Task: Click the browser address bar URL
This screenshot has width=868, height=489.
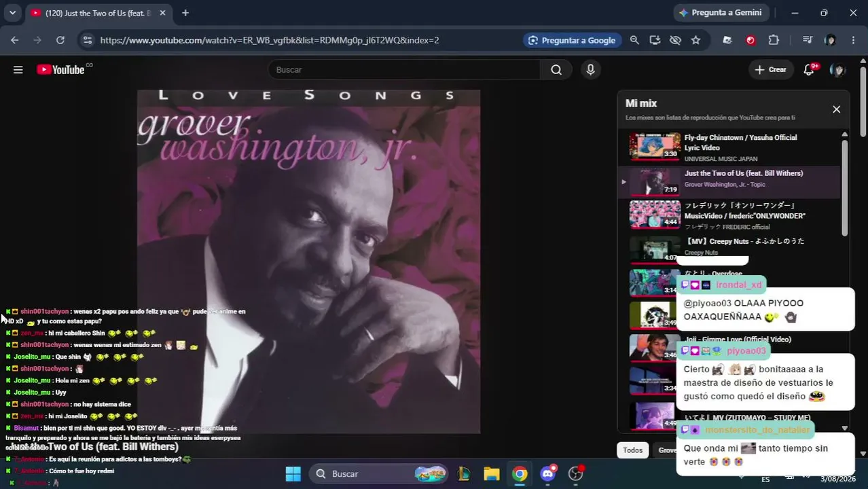Action: pyautogui.click(x=270, y=40)
